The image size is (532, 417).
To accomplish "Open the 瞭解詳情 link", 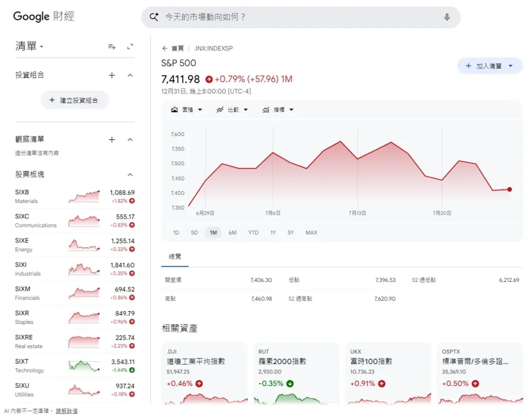I will (66, 411).
